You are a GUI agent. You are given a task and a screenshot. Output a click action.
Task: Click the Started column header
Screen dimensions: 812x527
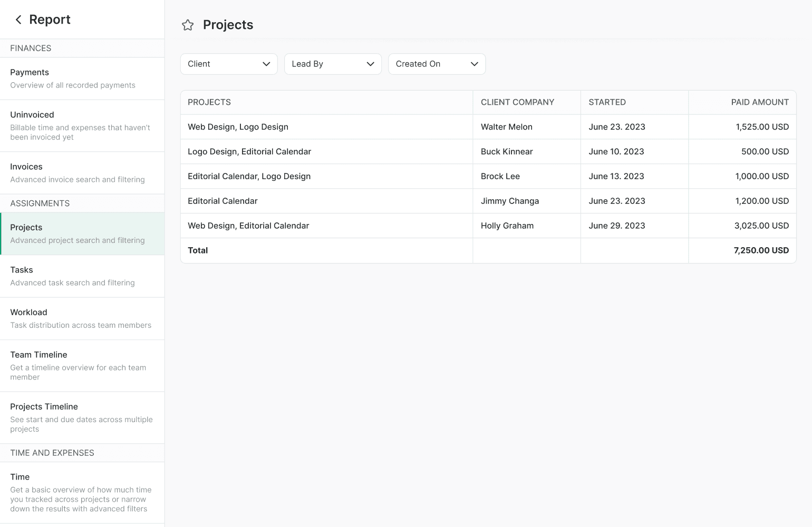(607, 102)
